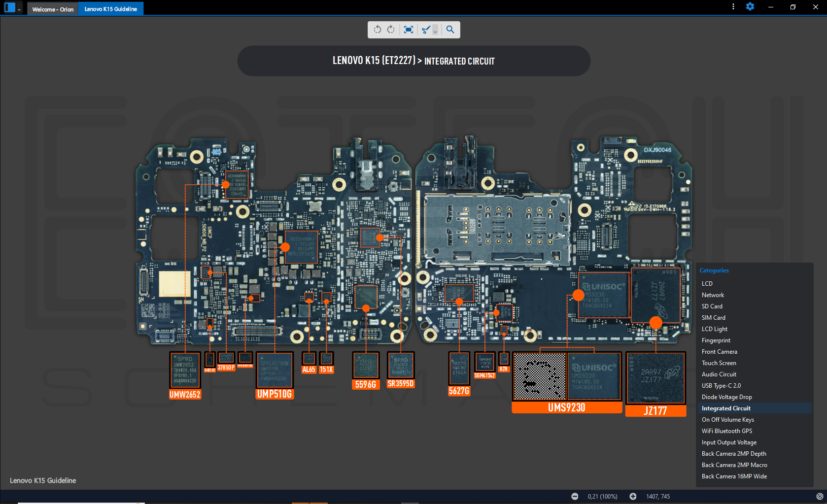This screenshot has width=827, height=504.
Task: Click the Categories panel heading
Action: [x=714, y=270]
